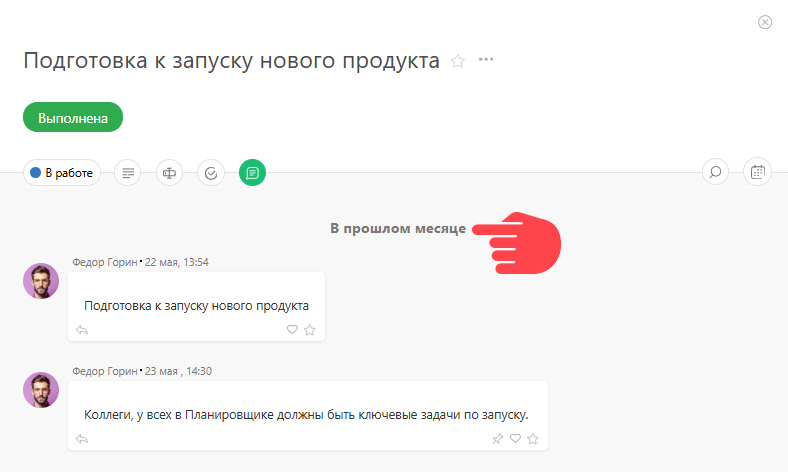Search comments with the magnifier icon
This screenshot has height=472, width=788.
(x=715, y=172)
